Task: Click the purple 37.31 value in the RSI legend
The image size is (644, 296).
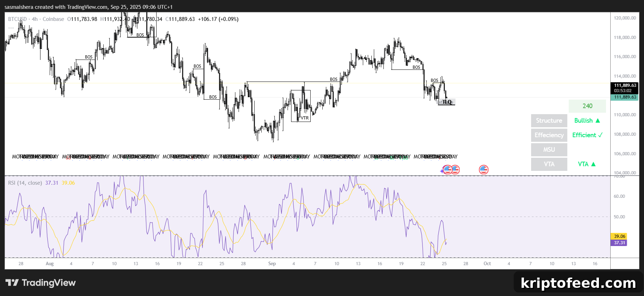Action: 51,183
